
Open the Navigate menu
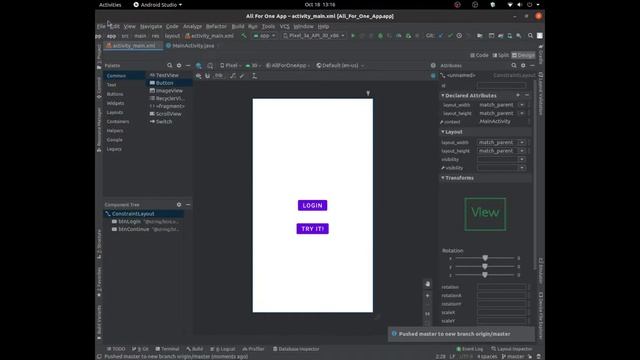151,27
